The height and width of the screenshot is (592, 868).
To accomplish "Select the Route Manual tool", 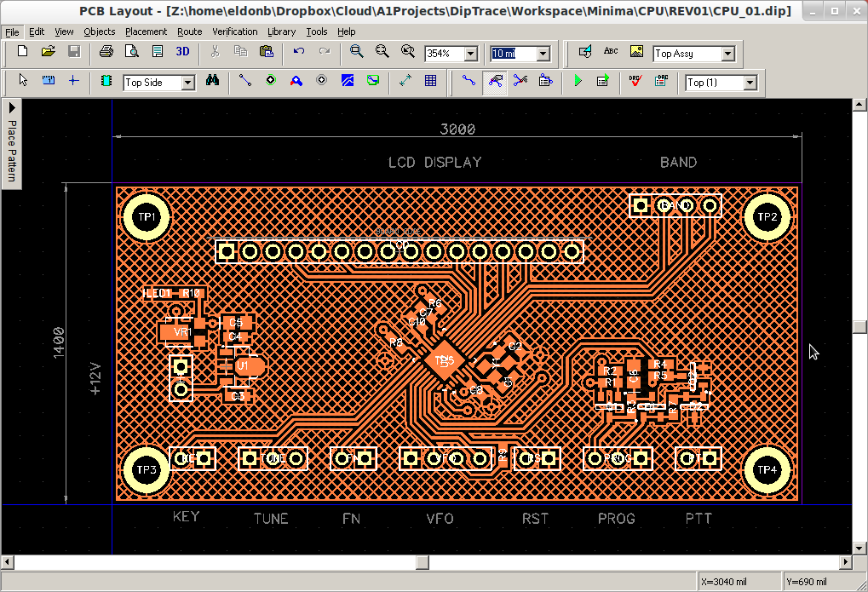I will click(468, 80).
